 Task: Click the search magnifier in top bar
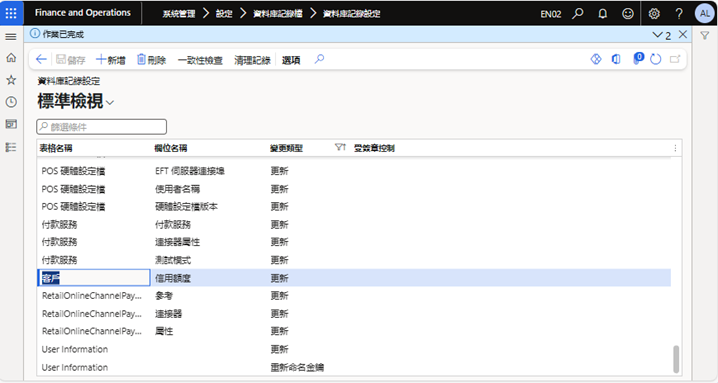[578, 13]
